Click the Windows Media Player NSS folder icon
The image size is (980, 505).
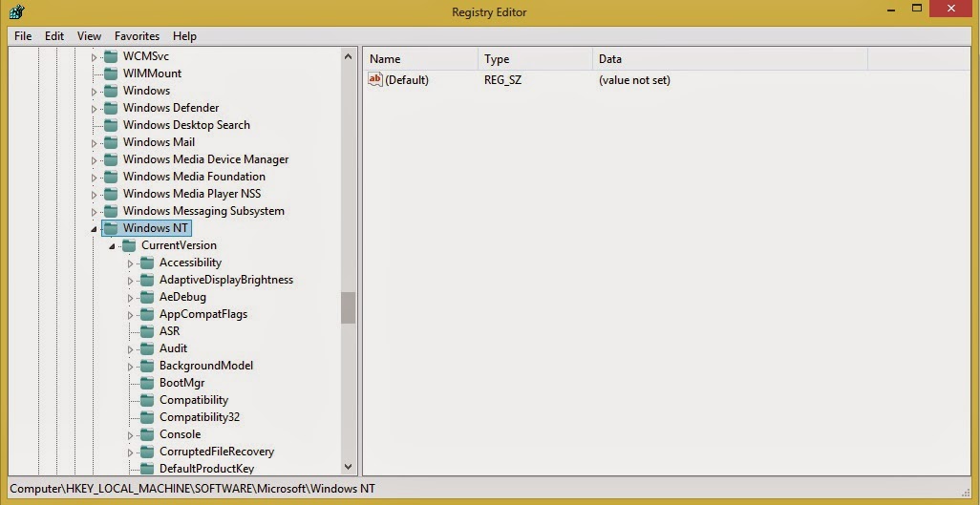pyautogui.click(x=111, y=194)
